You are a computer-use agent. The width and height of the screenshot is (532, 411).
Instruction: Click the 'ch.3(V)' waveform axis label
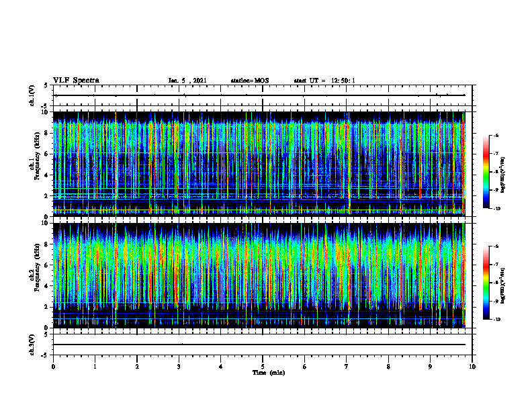(x=32, y=345)
